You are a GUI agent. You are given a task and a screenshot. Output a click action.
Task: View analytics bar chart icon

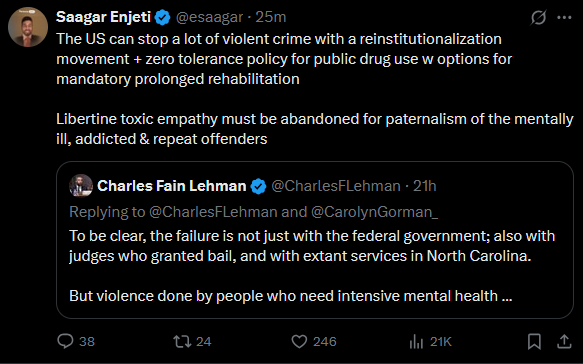point(416,341)
